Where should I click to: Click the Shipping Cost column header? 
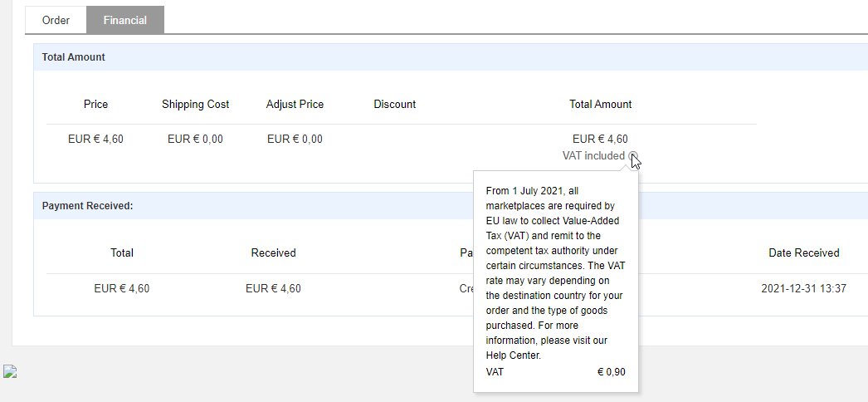195,104
